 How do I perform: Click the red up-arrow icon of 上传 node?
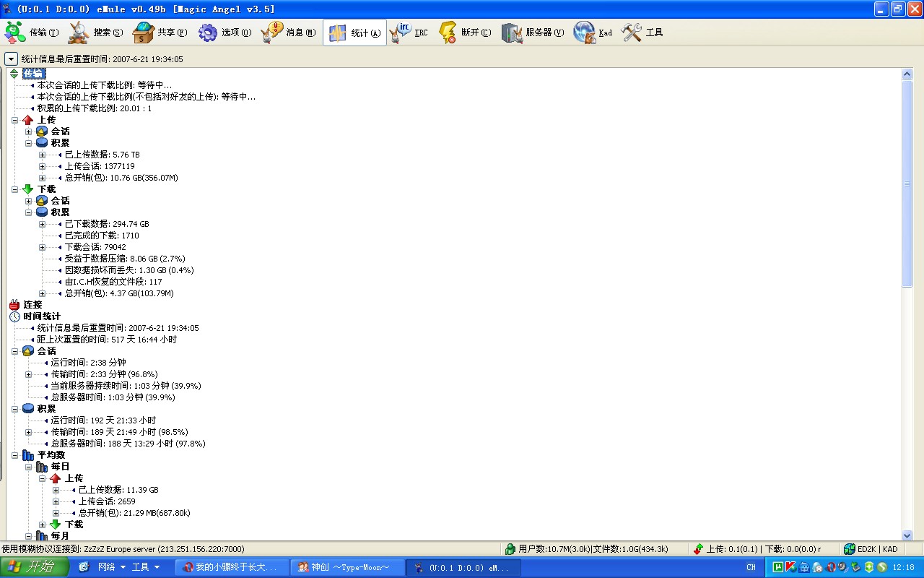click(x=28, y=120)
